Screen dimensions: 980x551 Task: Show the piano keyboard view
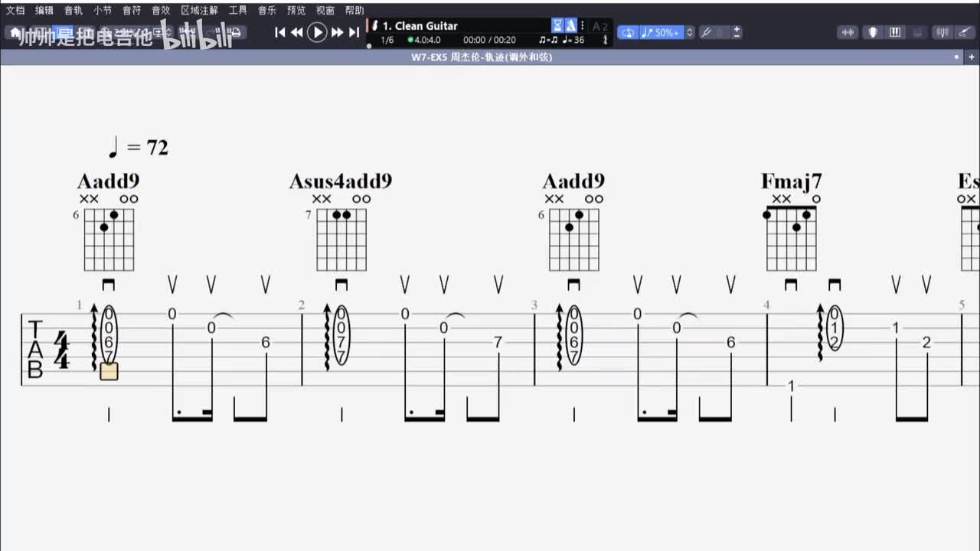(x=895, y=32)
